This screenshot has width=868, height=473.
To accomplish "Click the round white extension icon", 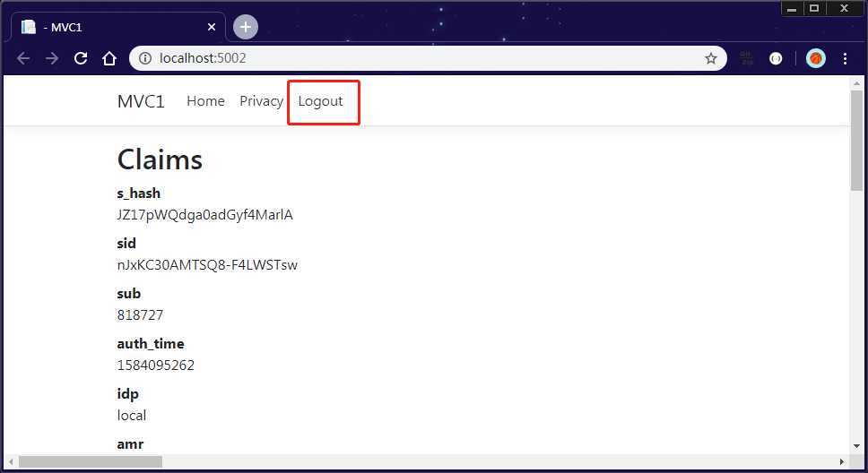I will pos(777,58).
